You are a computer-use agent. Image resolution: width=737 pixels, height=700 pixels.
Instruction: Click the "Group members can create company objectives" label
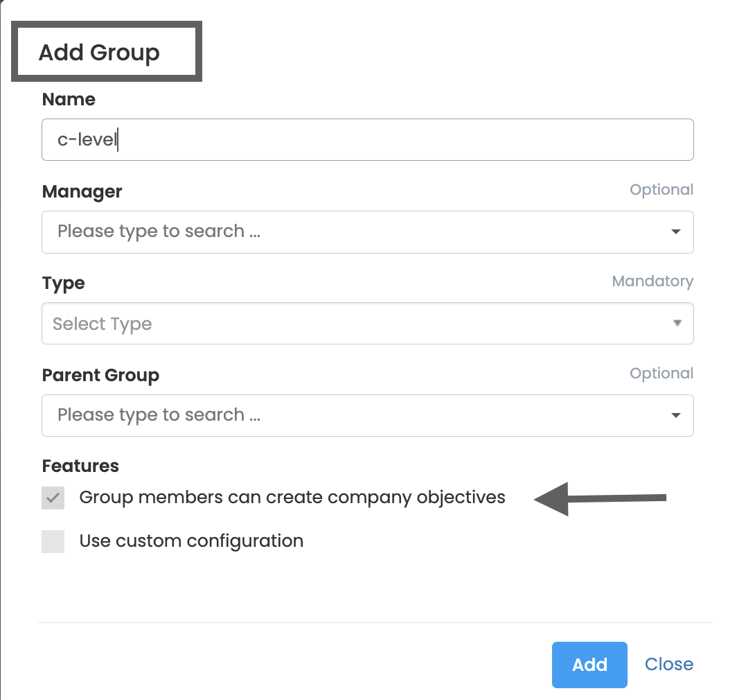pyautogui.click(x=292, y=498)
